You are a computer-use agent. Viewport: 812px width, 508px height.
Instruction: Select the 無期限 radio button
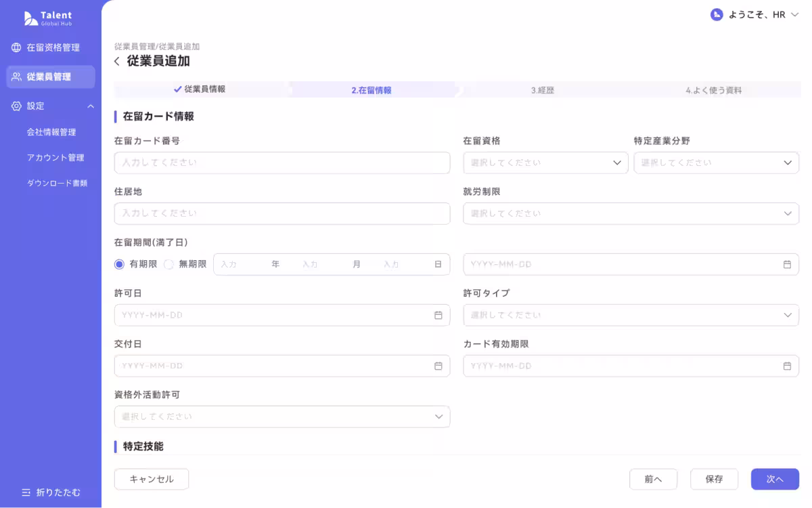168,264
